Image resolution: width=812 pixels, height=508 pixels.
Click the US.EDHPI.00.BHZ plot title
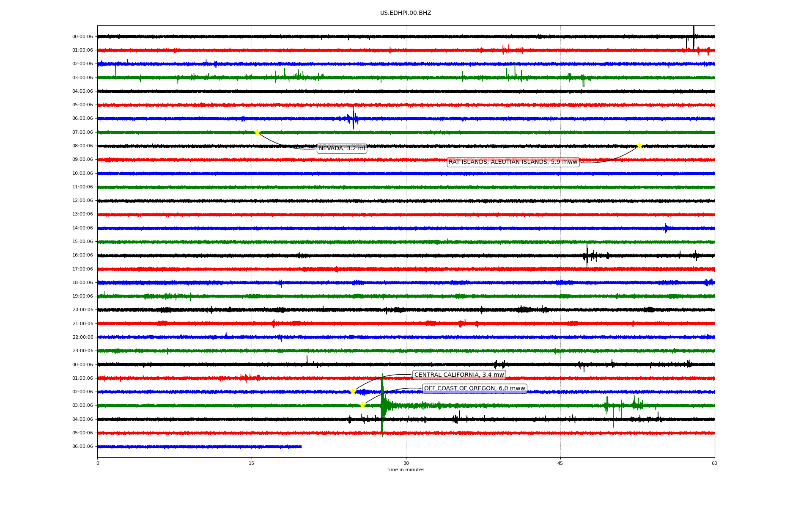(406, 13)
